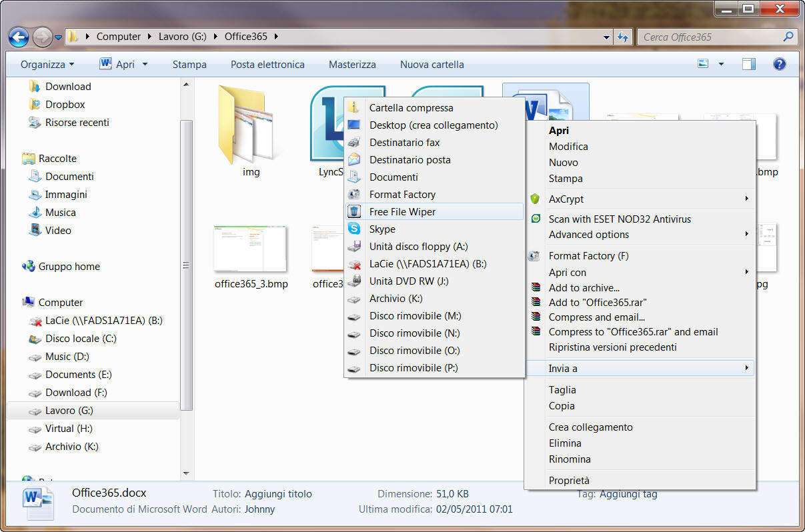Click the Skype icon in Send To menu
Viewport: 805px width, 532px height.
pos(354,229)
